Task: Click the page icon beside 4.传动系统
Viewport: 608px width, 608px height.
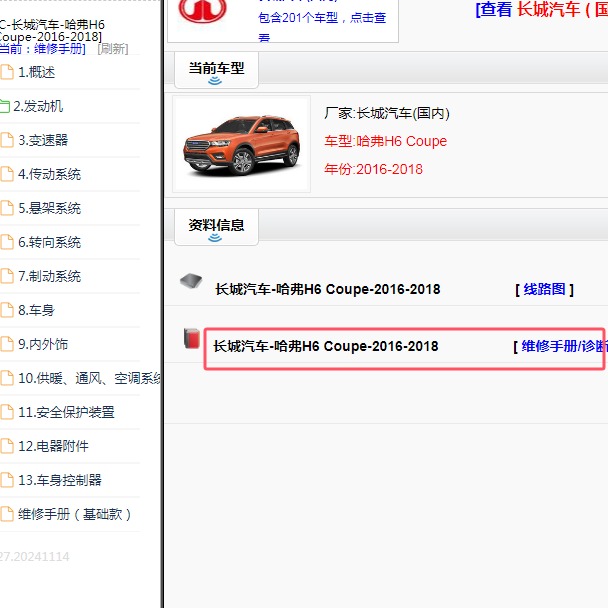Action: [x=7, y=174]
